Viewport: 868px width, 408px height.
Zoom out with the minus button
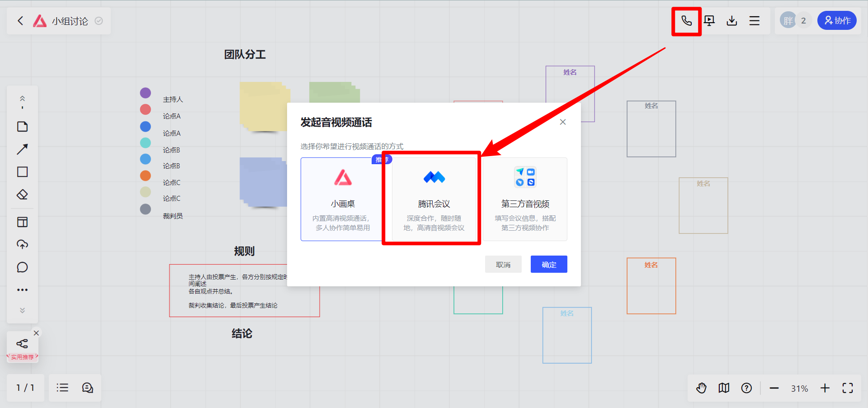pos(774,388)
